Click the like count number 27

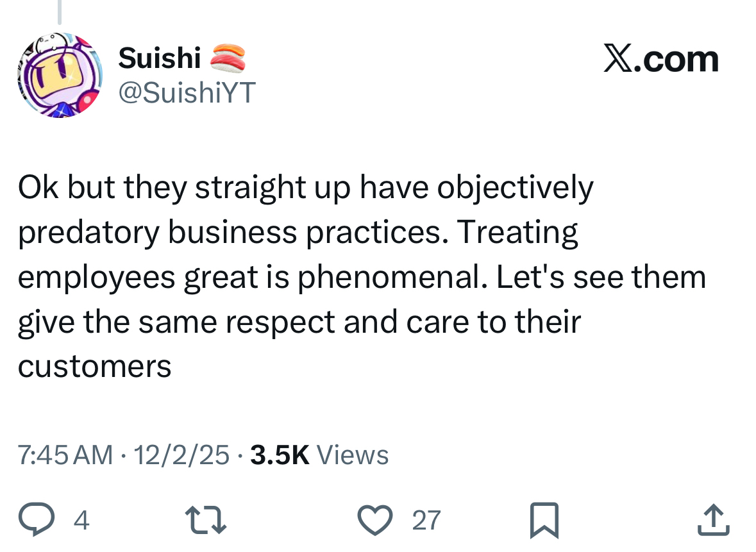426,520
